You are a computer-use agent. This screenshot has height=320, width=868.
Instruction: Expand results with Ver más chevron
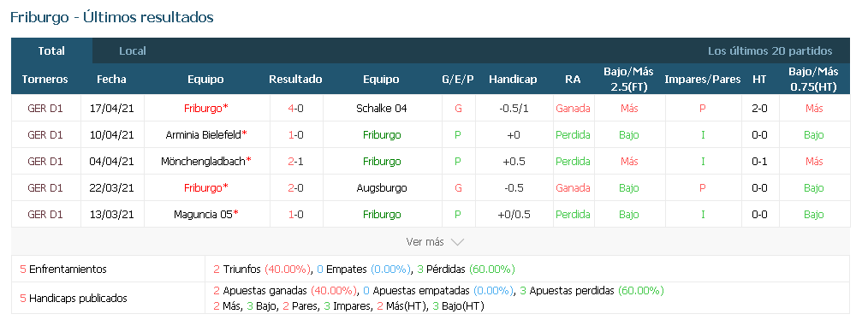coord(435,242)
